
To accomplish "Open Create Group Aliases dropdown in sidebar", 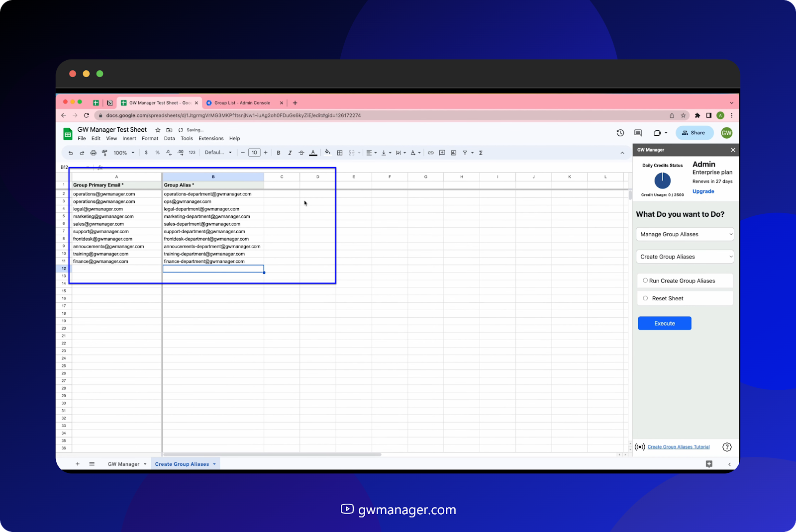I will click(685, 257).
